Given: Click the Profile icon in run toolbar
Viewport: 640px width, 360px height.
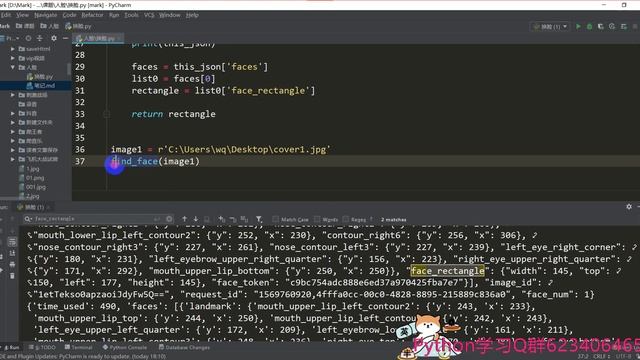Looking at the screenshot, I should pyautogui.click(x=612, y=26).
